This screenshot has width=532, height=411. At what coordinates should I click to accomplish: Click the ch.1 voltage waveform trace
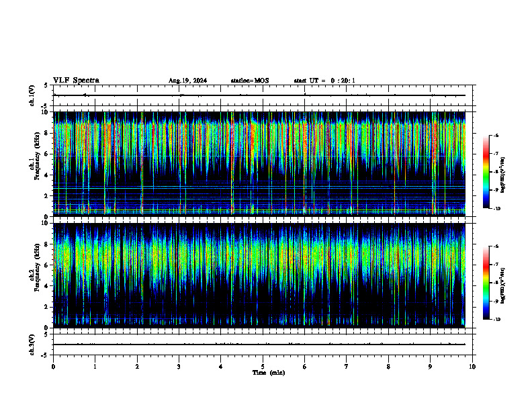[259, 95]
